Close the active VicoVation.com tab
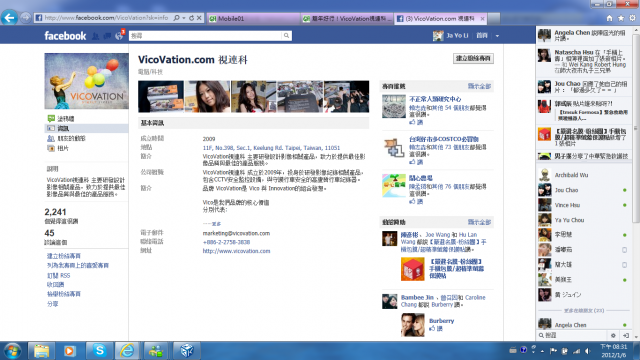The height and width of the screenshot is (360, 640). click(x=482, y=18)
